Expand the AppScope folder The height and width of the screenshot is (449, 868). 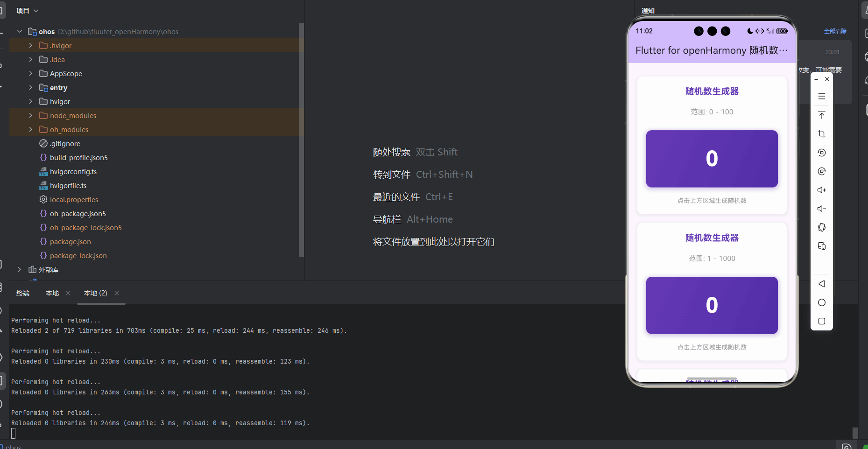pyautogui.click(x=30, y=73)
